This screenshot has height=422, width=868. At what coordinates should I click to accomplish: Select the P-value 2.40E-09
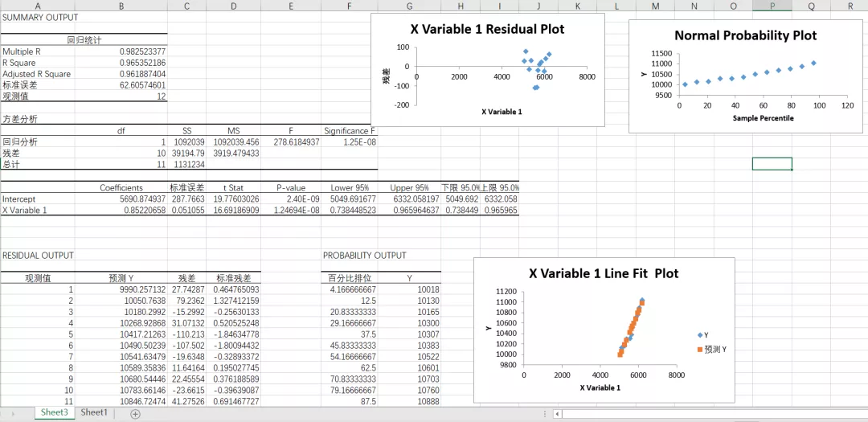point(291,199)
